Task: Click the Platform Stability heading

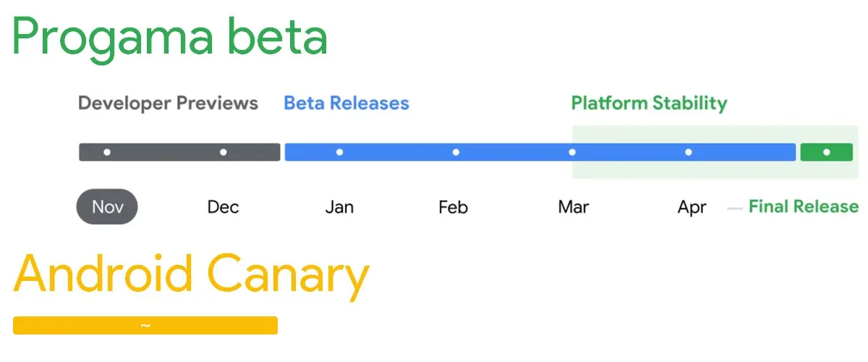Action: tap(649, 103)
